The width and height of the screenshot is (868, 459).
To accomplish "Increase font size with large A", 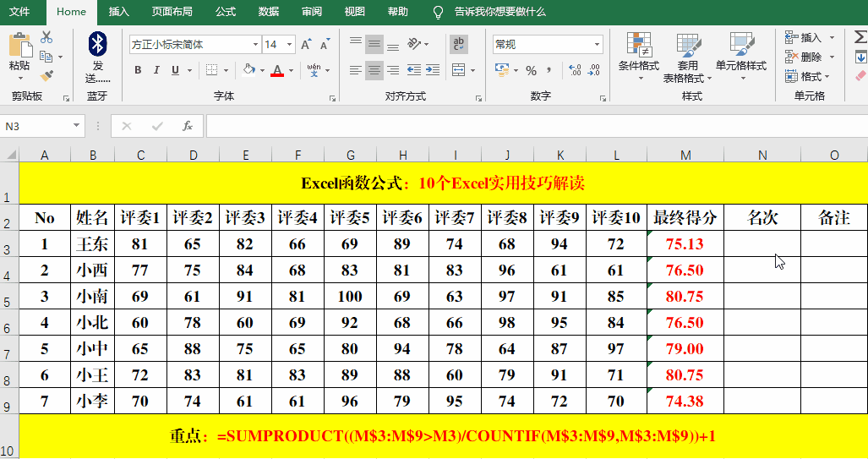I will pyautogui.click(x=306, y=44).
